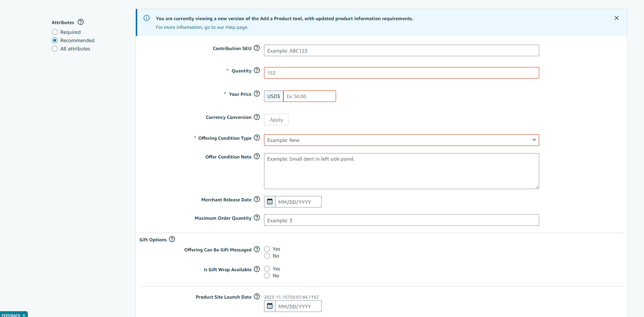The height and width of the screenshot is (317, 644).
Task: Close the Feedback tab
Action: point(24,315)
